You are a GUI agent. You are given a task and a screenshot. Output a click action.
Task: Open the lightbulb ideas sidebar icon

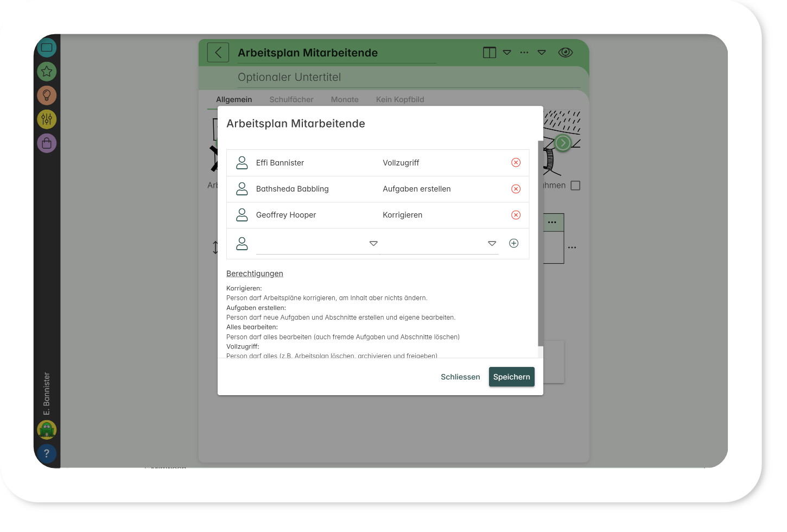click(x=47, y=95)
